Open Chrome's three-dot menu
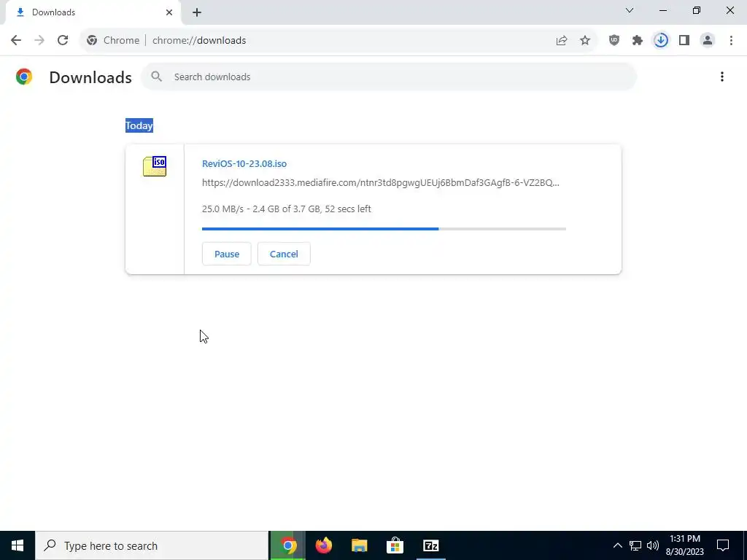 (x=731, y=41)
